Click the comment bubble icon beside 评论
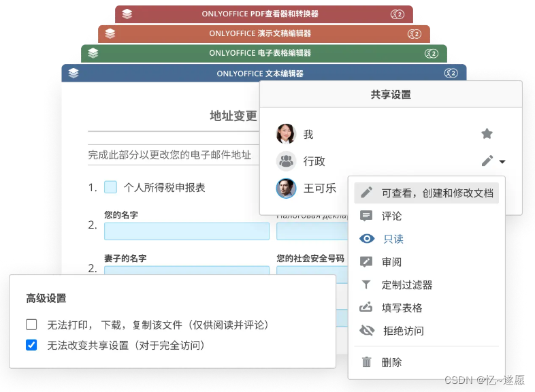The width and height of the screenshot is (535, 392). (366, 216)
